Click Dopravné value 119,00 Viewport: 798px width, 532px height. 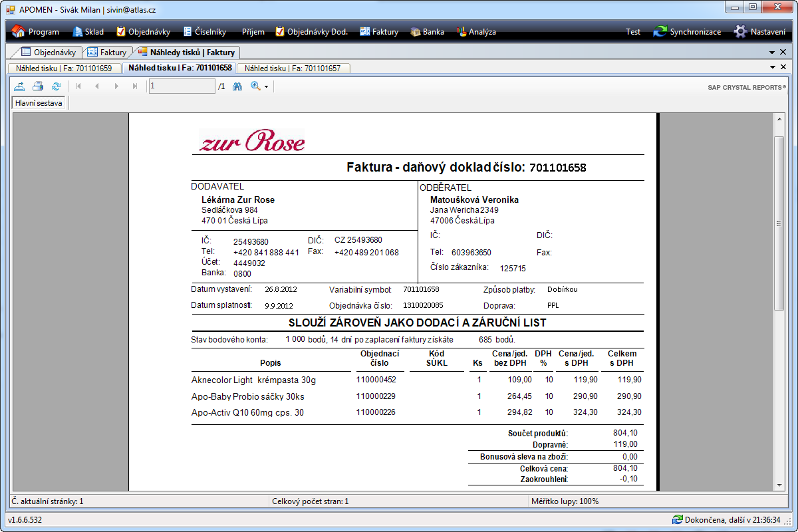(625, 444)
